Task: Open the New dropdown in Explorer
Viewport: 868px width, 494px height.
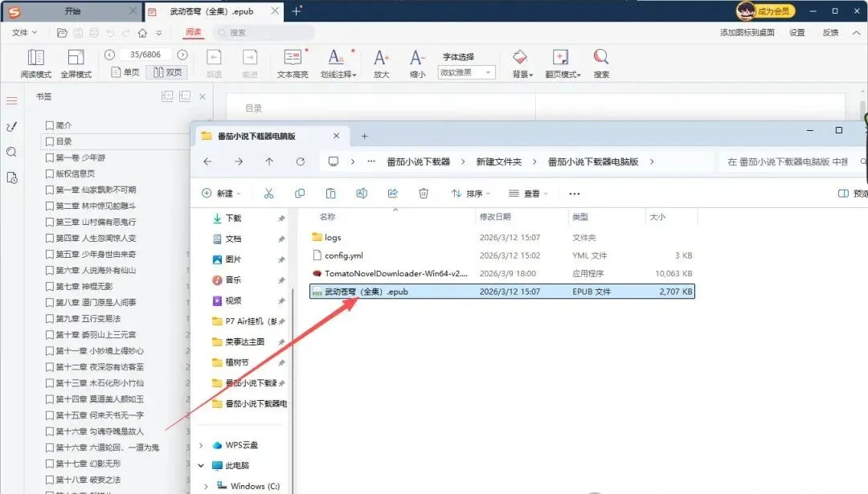Action: tap(222, 194)
